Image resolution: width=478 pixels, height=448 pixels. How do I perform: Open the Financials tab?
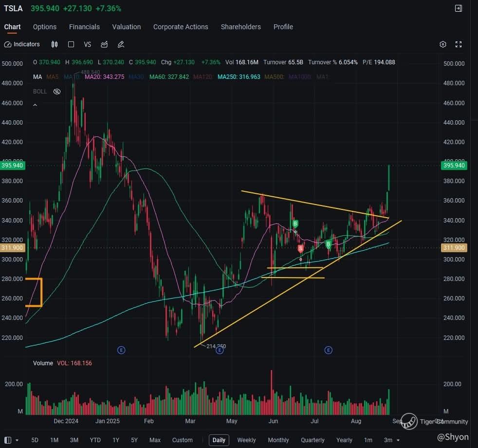click(x=84, y=27)
